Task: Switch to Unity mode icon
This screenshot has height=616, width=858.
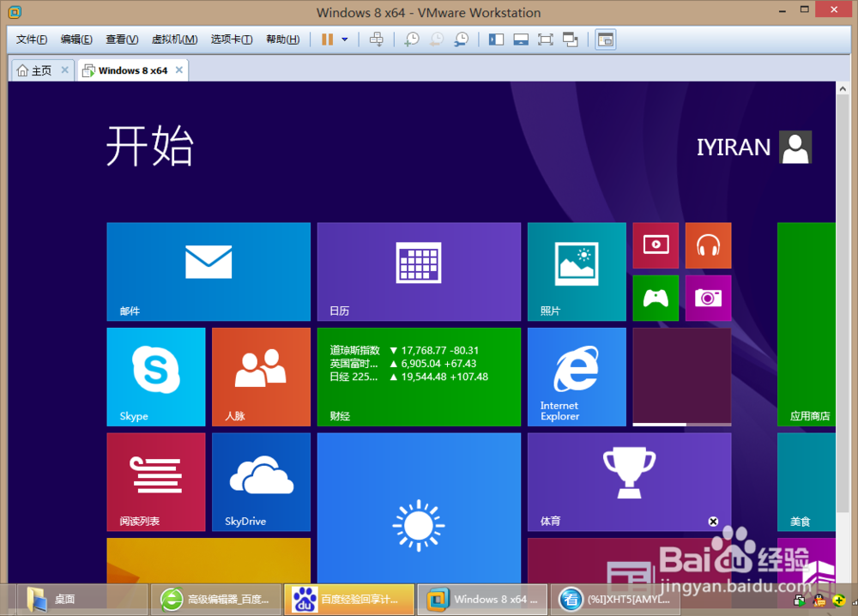Action: point(571,39)
